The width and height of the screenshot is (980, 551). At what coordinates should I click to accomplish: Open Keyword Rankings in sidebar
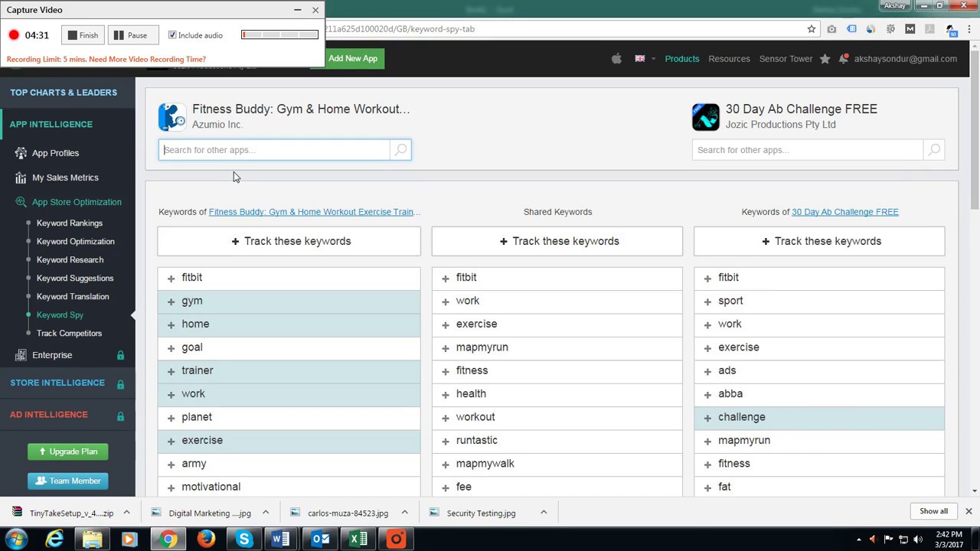point(69,223)
